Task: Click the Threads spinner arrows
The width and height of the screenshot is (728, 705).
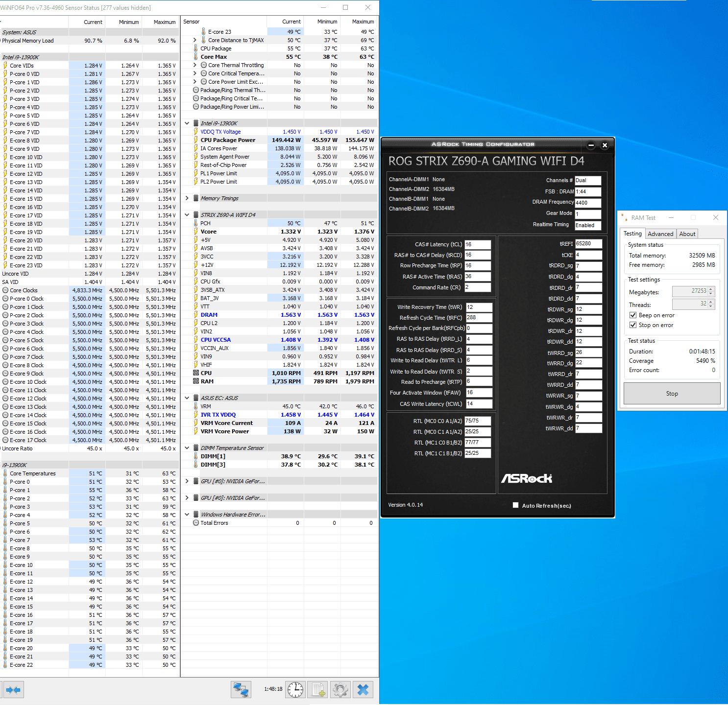Action: click(711, 304)
